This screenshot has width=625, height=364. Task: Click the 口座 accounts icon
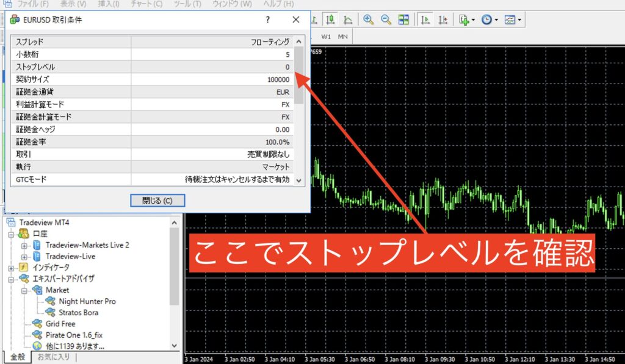pos(24,234)
